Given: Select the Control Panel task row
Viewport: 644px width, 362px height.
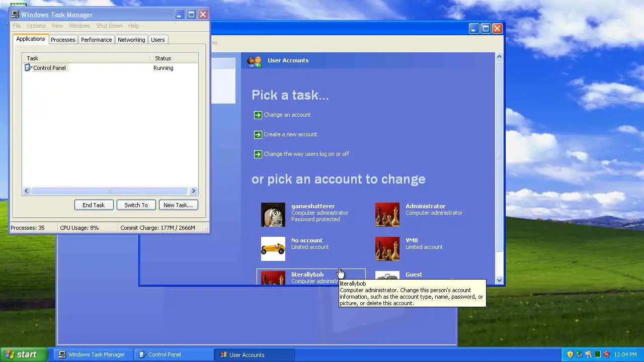Looking at the screenshot, I should pyautogui.click(x=110, y=68).
